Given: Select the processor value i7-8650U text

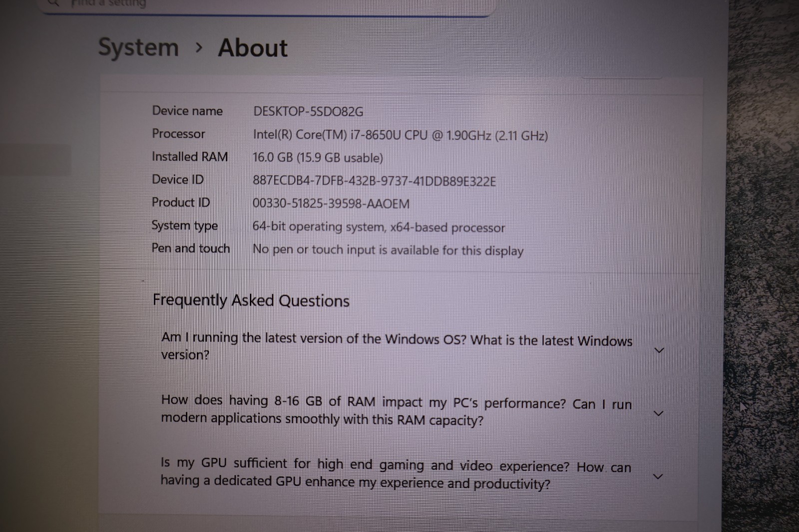Looking at the screenshot, I should tap(400, 135).
